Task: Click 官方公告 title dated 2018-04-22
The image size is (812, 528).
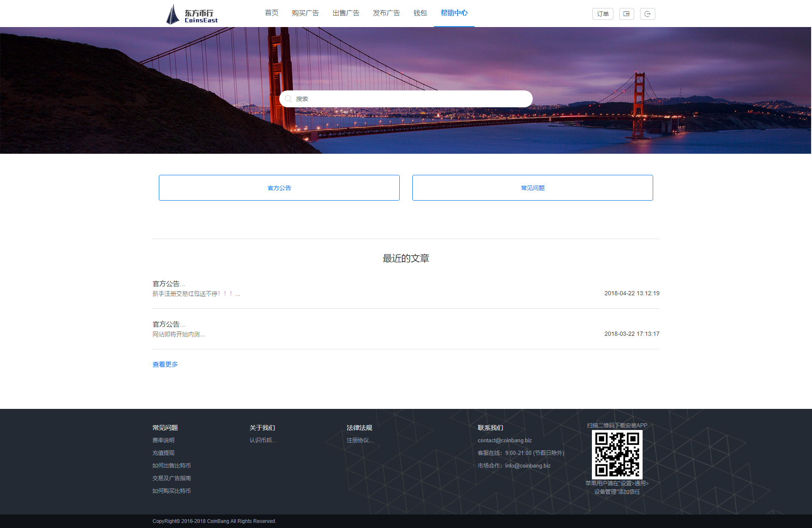Action: (169, 284)
